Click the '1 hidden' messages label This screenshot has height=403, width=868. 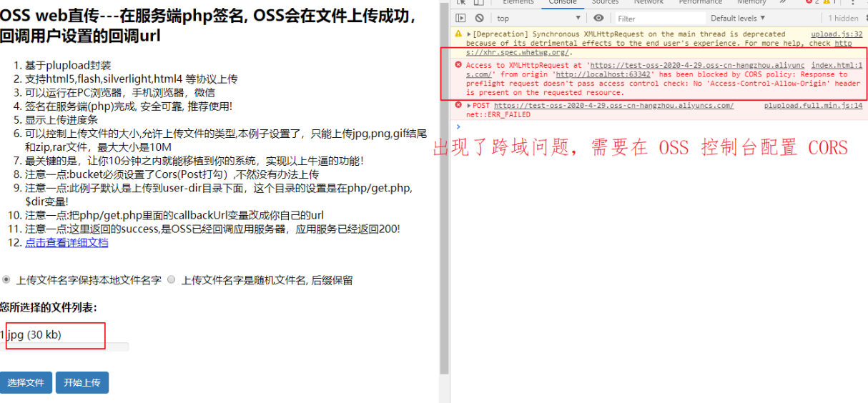844,18
